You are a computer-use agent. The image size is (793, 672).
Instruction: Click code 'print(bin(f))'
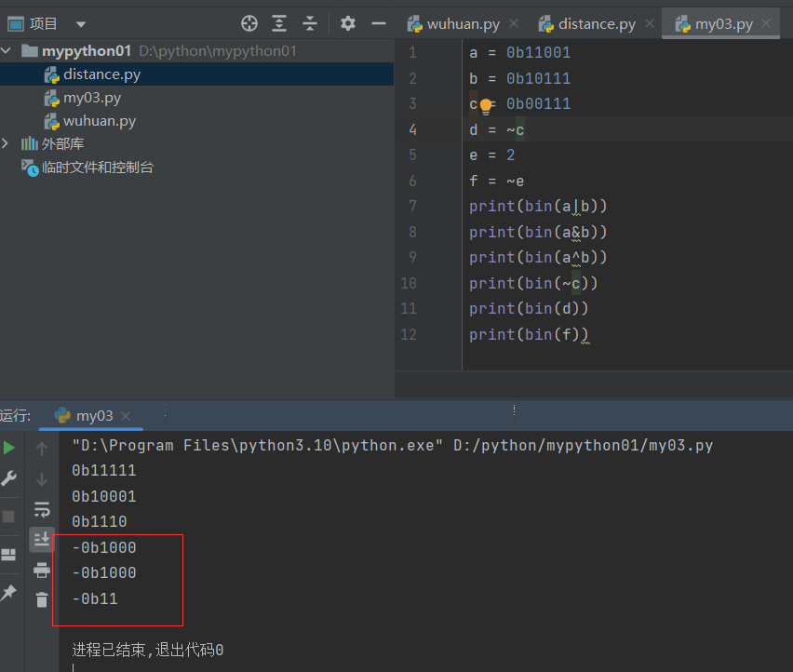(529, 335)
